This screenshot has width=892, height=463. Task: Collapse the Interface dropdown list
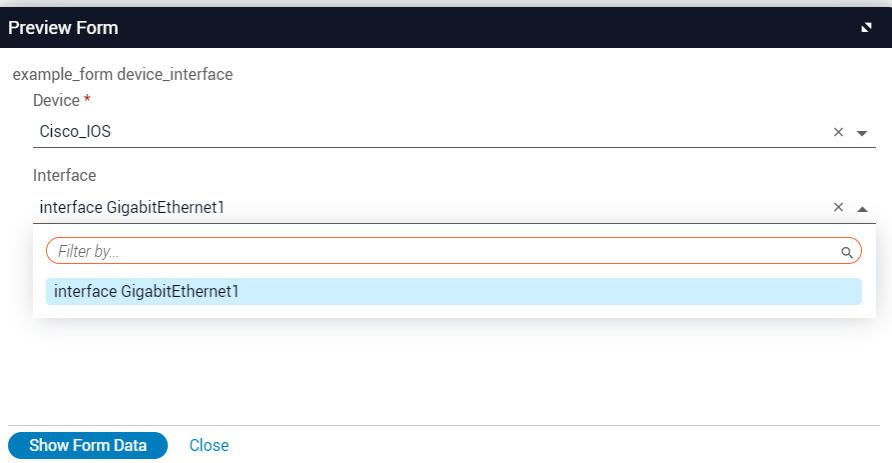[862, 209]
